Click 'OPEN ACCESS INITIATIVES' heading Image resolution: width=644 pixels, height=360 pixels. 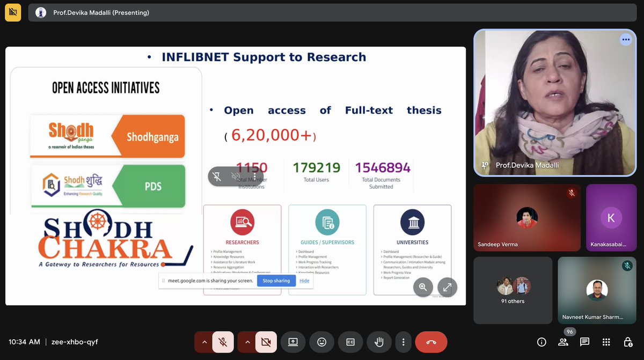(x=106, y=87)
